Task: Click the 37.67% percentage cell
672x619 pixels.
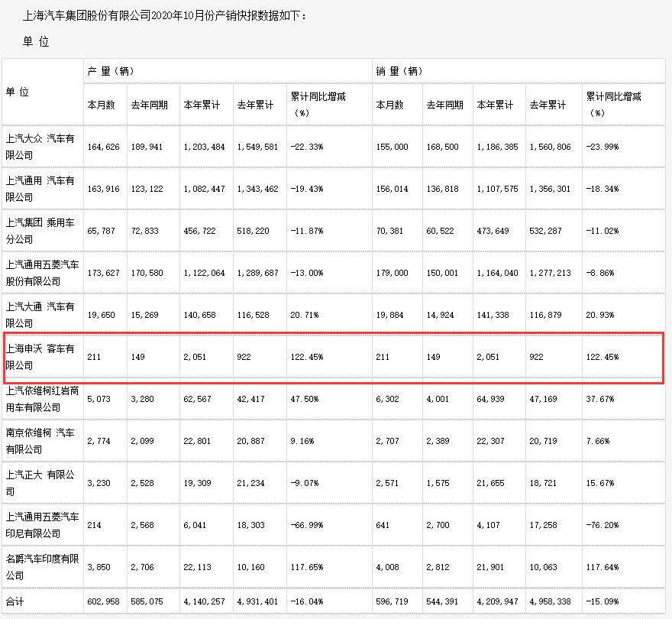Action: pyautogui.click(x=600, y=399)
